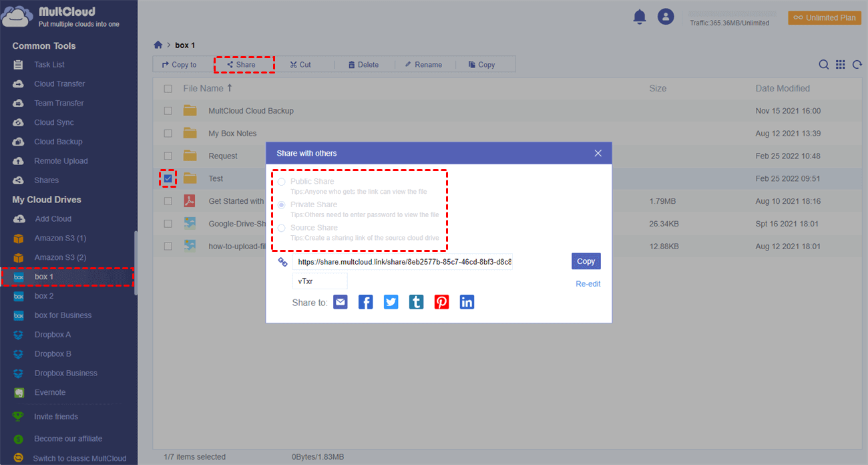Click the Copy toolbar button
This screenshot has width=868, height=465.
click(481, 65)
